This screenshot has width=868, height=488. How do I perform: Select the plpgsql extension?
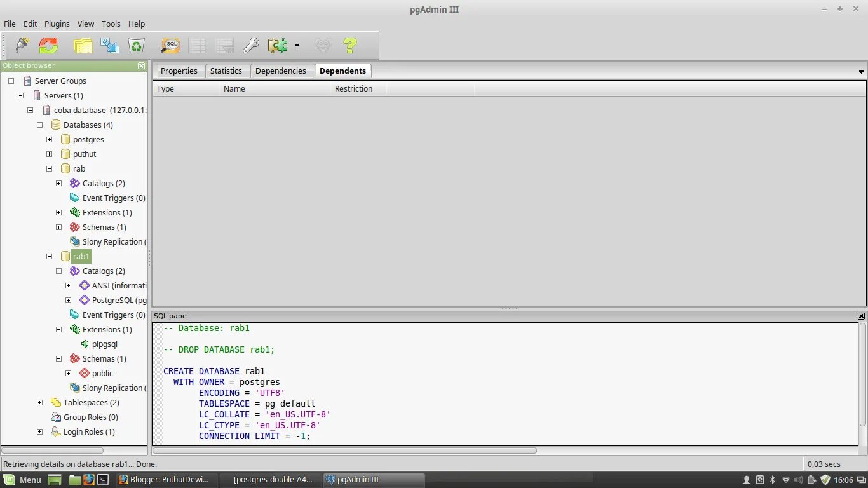pos(105,344)
